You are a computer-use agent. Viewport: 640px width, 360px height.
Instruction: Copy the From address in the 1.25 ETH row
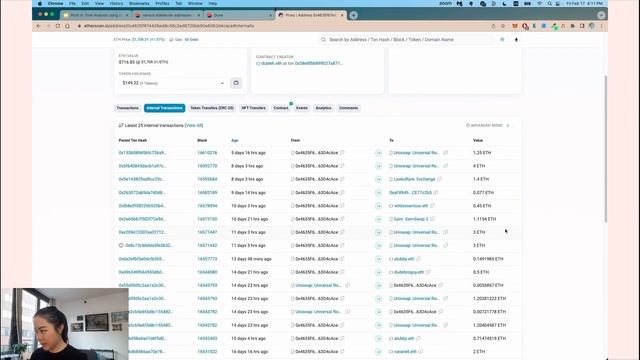tap(342, 153)
